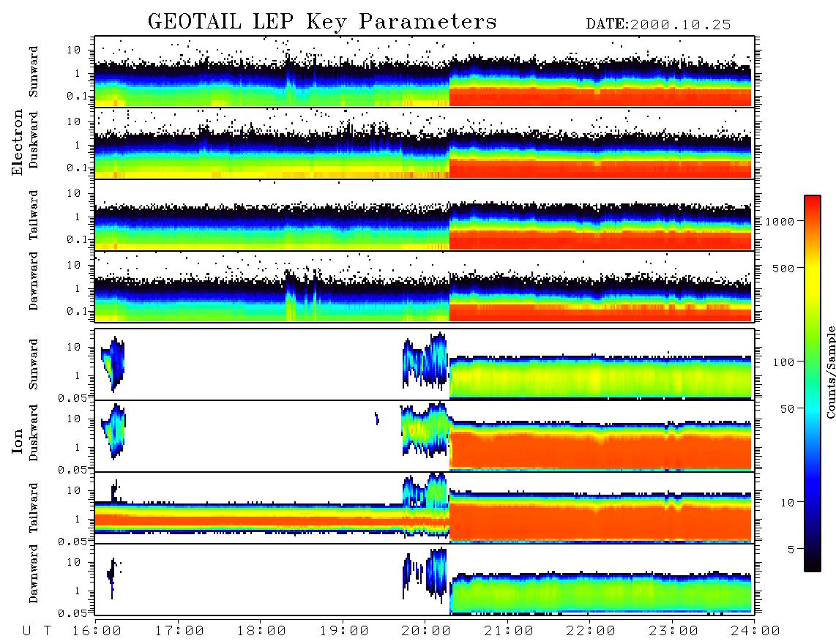Click the 20:00 time axis label

click(x=426, y=632)
